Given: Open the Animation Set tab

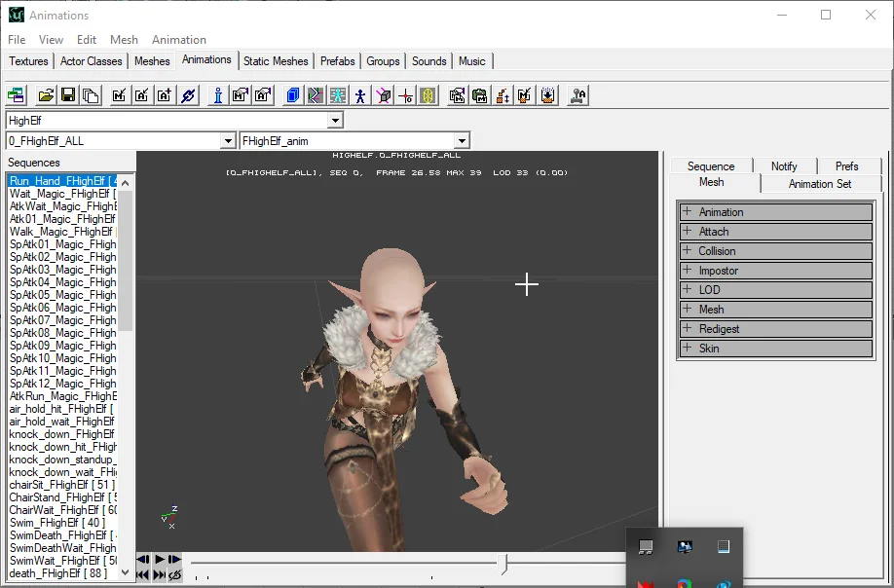Looking at the screenshot, I should pyautogui.click(x=820, y=183).
